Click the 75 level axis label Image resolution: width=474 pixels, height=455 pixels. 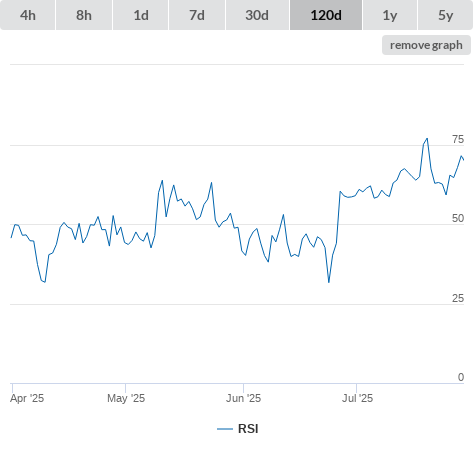tap(458, 139)
